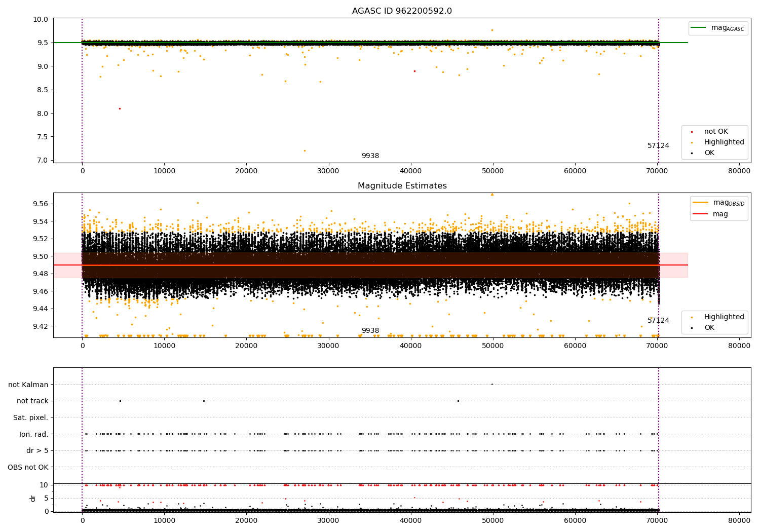
Task: Click the single "not Kalman" data point
Action: 492,384
